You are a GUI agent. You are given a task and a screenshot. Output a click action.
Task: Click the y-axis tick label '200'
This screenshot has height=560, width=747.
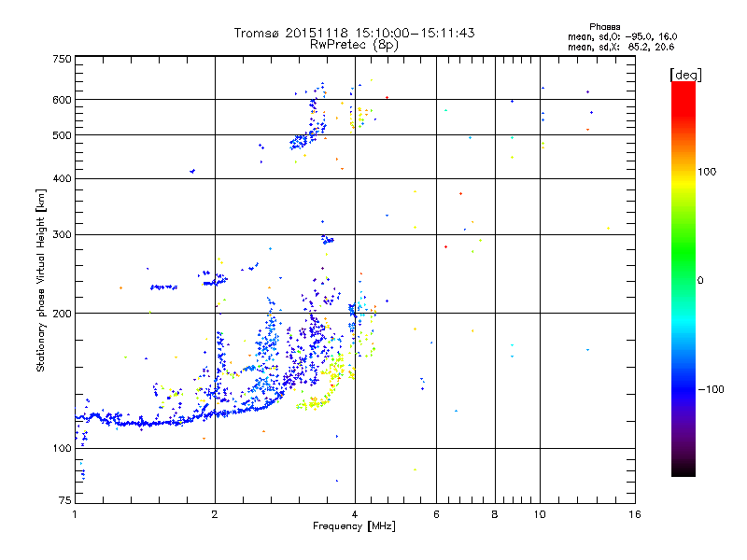pos(62,314)
